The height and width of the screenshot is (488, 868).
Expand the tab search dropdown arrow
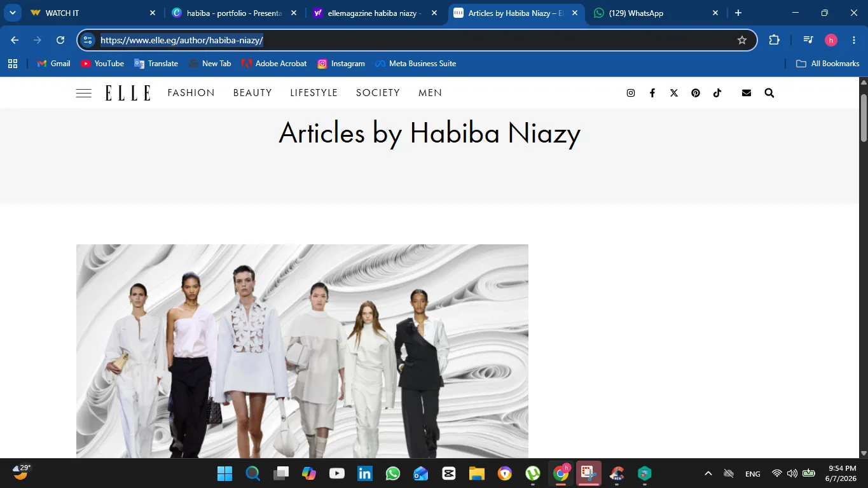[x=12, y=13]
